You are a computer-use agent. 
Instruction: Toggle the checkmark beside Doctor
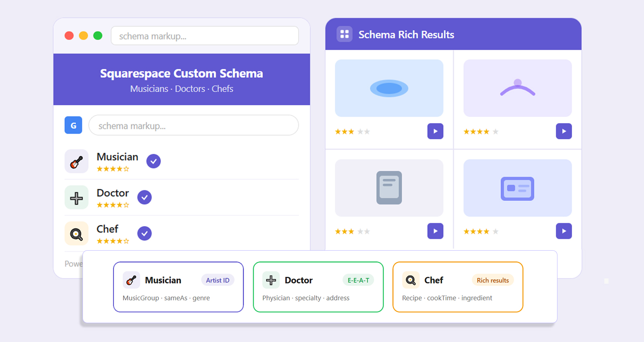pyautogui.click(x=144, y=197)
